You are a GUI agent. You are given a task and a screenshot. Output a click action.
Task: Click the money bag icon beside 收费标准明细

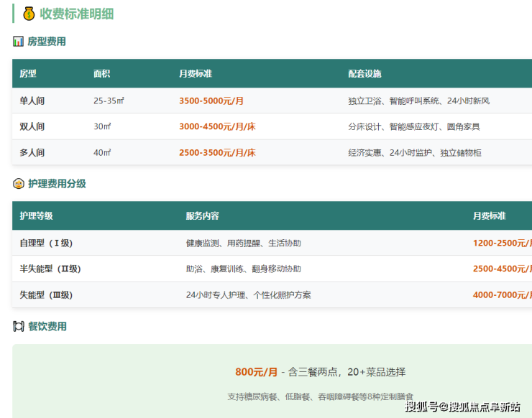click(29, 14)
